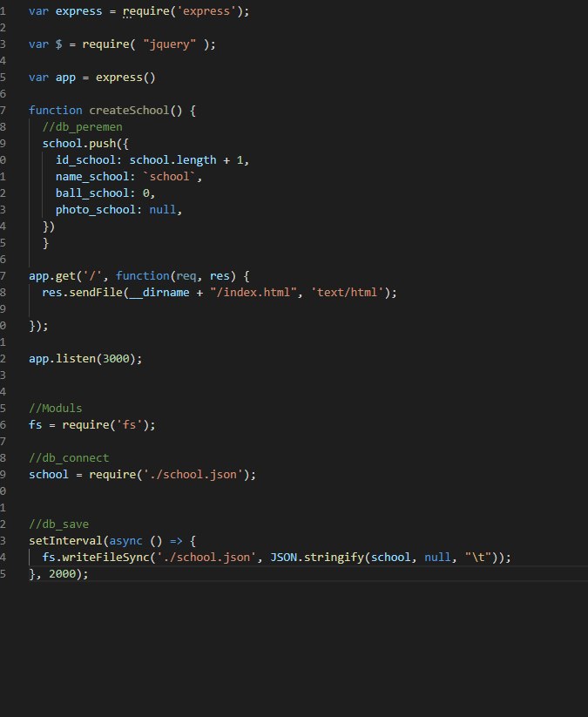The image size is (588, 717).
Task: Click the school = require('./school.json') line
Action: pyautogui.click(x=142, y=474)
